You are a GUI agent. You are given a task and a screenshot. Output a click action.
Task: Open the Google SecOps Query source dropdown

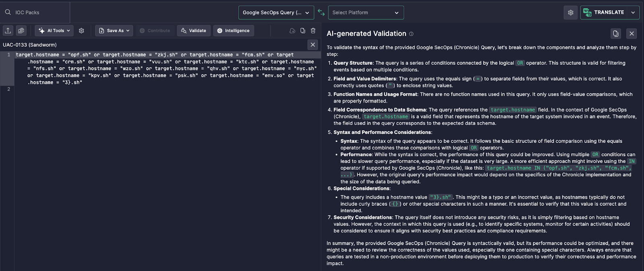coord(276,12)
